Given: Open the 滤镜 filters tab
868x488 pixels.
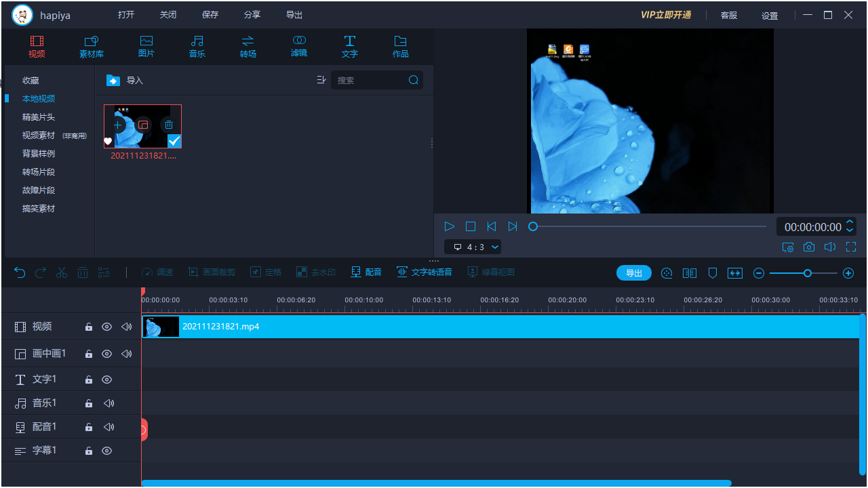Looking at the screenshot, I should coord(299,46).
